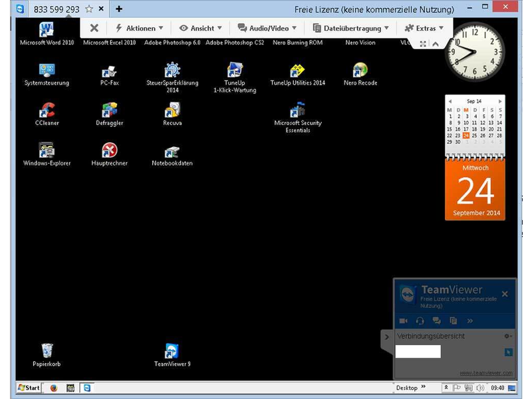This screenshot has width=532, height=399.
Task: Open Ansicht dropdown menu
Action: point(201,28)
